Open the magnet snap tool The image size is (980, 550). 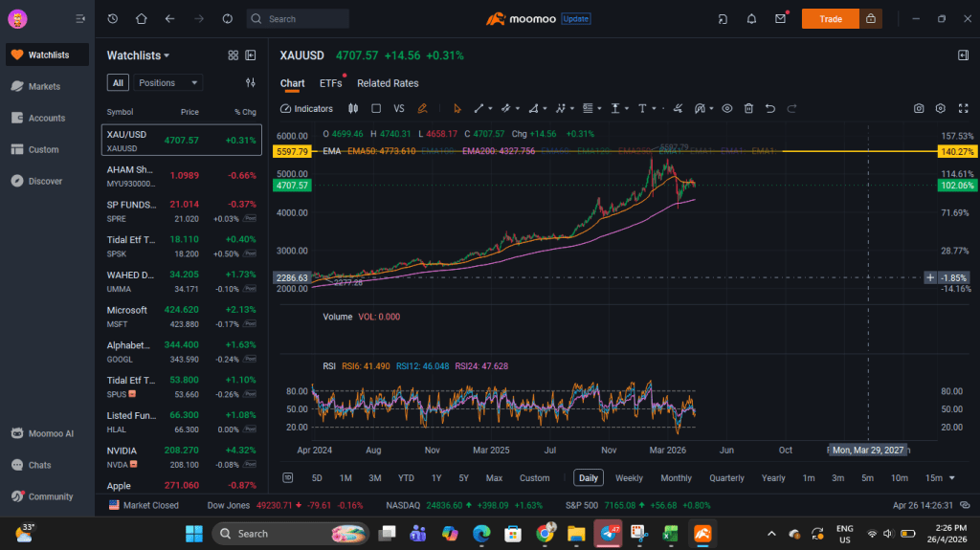click(700, 109)
